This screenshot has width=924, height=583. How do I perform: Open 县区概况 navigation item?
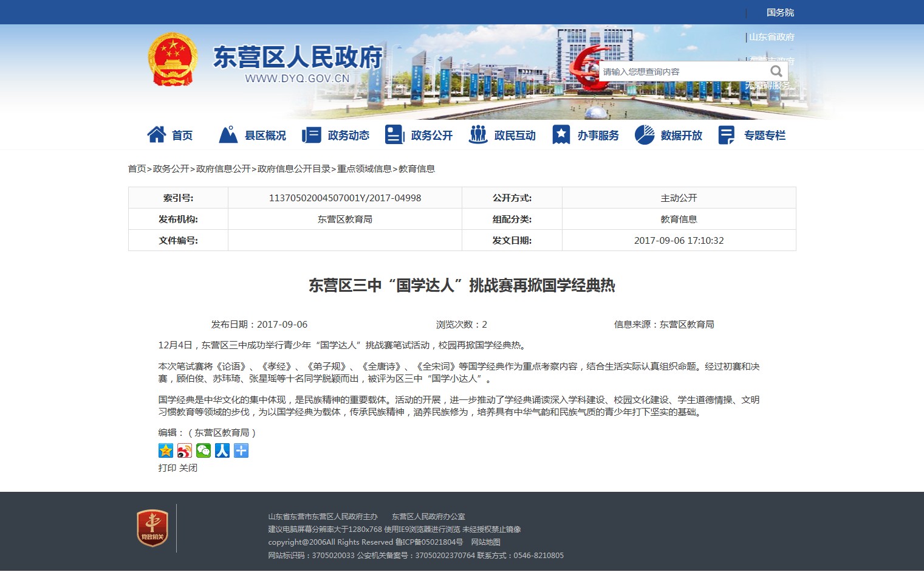(253, 135)
